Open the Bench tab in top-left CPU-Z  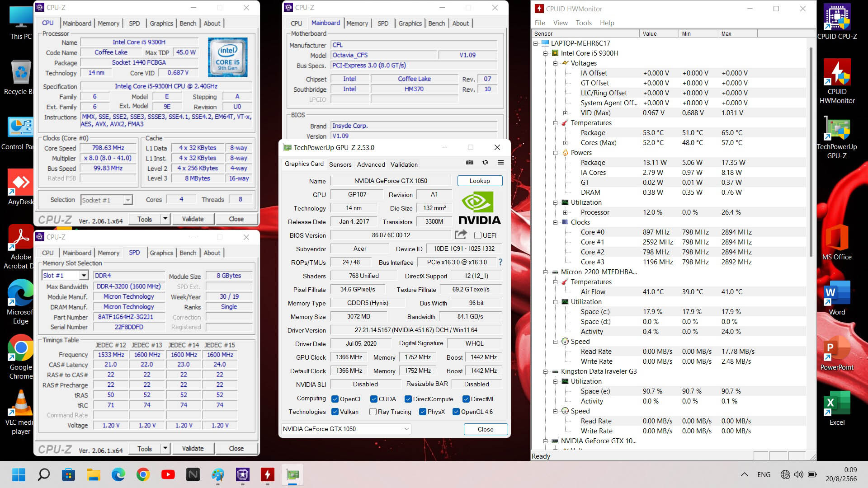(x=188, y=23)
